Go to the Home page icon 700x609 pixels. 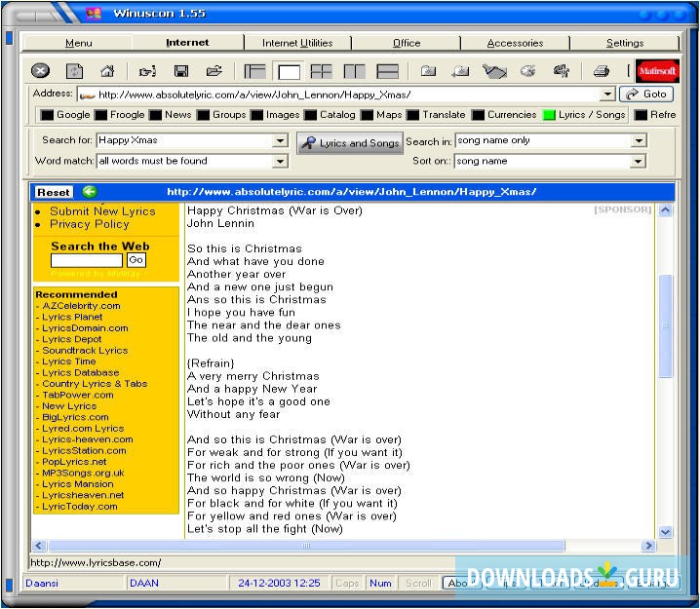tap(107, 71)
